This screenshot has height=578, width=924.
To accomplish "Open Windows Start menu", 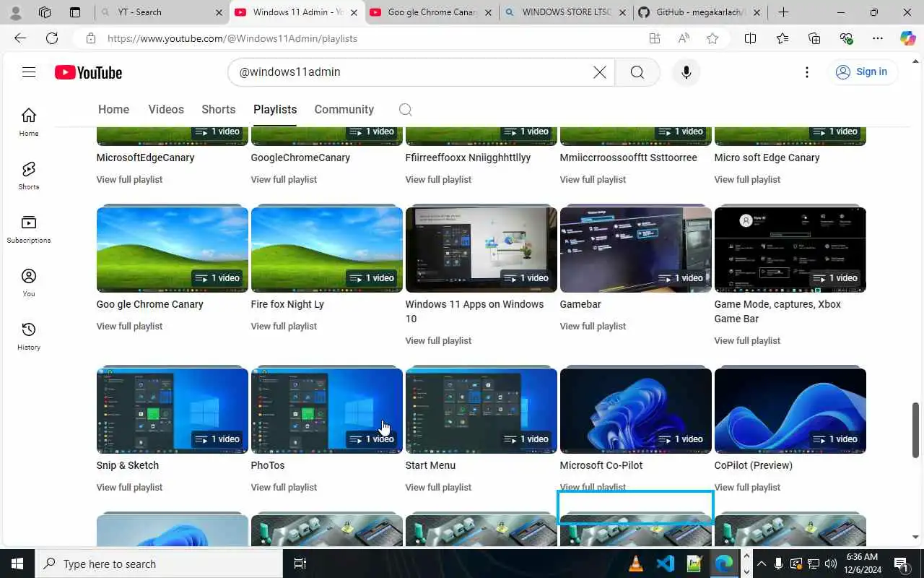I will coord(17,564).
